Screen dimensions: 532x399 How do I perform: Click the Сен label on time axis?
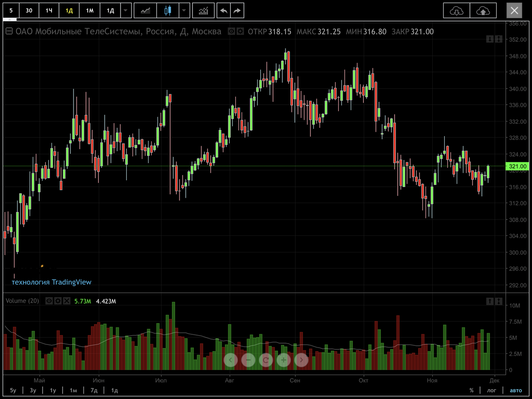coord(294,380)
